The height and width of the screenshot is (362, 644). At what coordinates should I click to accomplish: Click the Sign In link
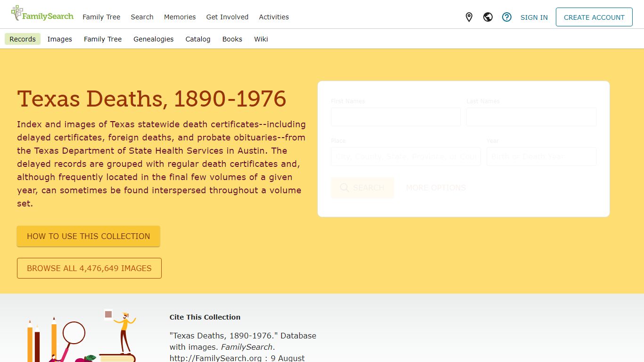coord(534,17)
